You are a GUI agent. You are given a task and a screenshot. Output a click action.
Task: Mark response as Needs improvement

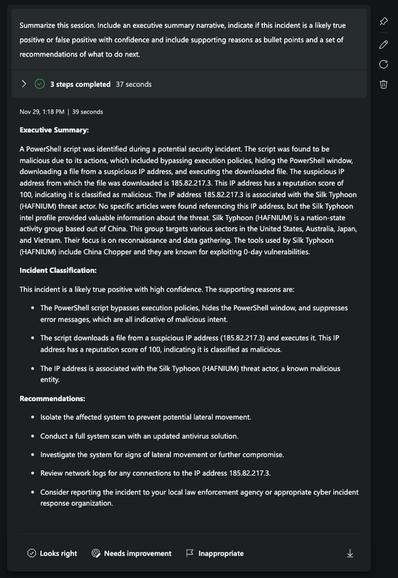137,553
